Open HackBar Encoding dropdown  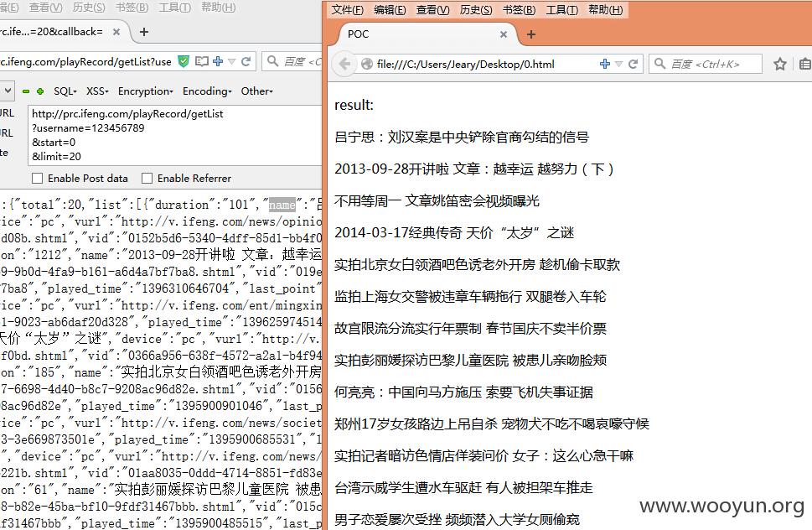[207, 91]
